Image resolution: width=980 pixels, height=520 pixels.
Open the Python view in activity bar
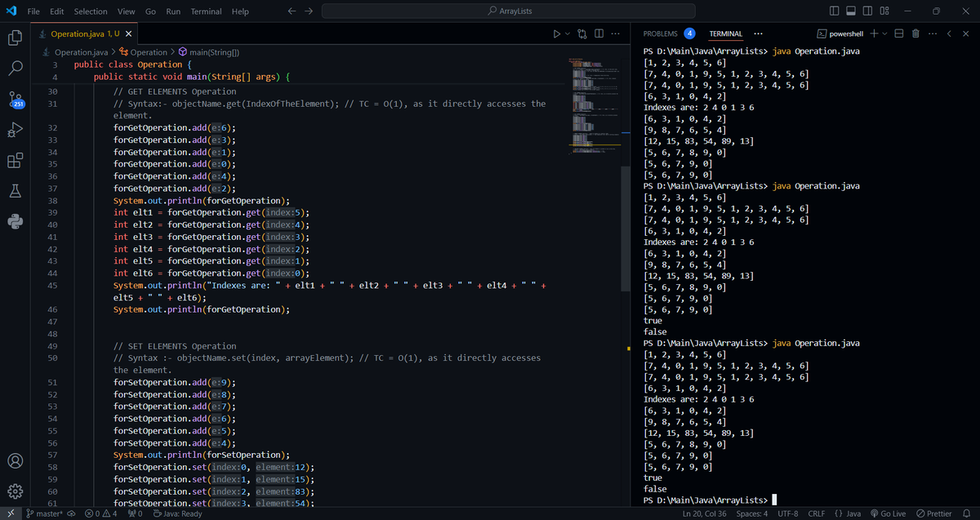[16, 222]
